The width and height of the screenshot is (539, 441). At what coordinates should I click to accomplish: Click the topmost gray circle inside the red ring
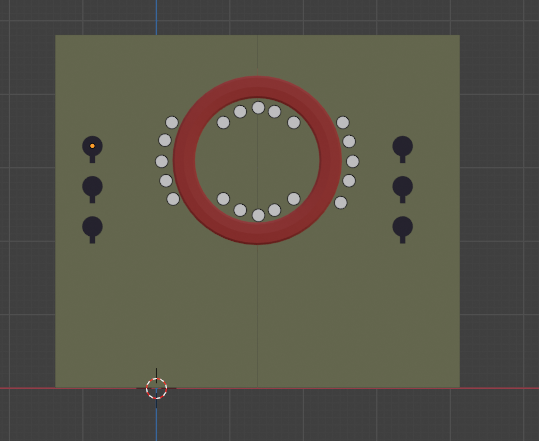[x=258, y=108]
